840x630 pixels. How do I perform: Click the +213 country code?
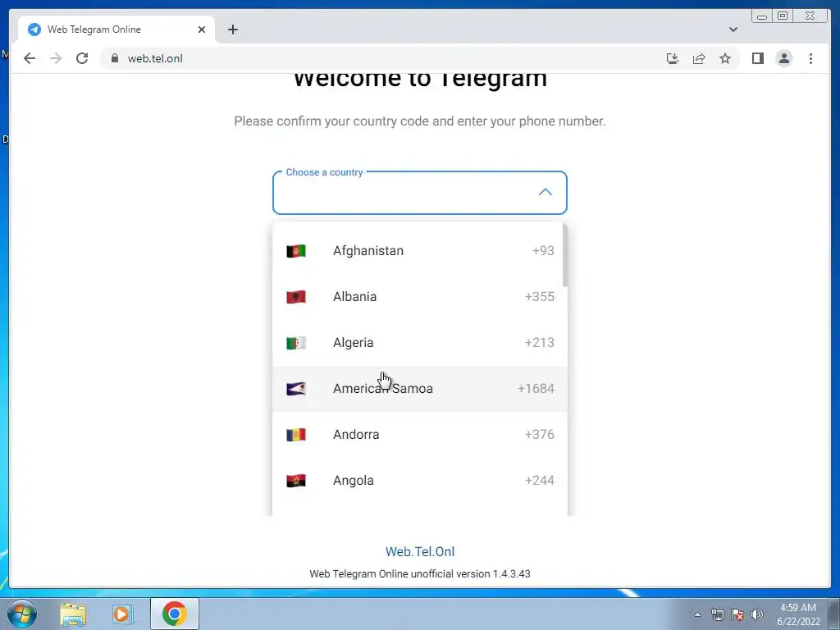click(x=540, y=343)
